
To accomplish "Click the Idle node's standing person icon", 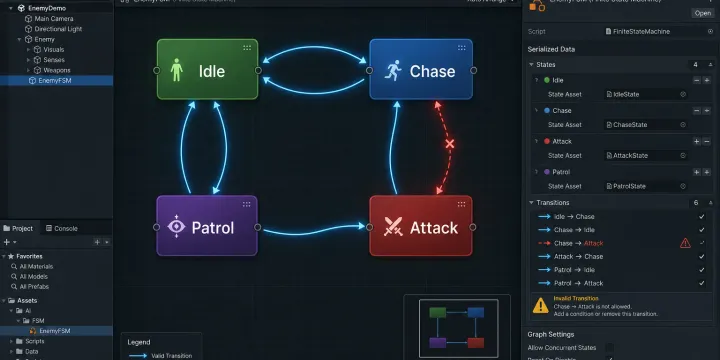I will click(176, 70).
